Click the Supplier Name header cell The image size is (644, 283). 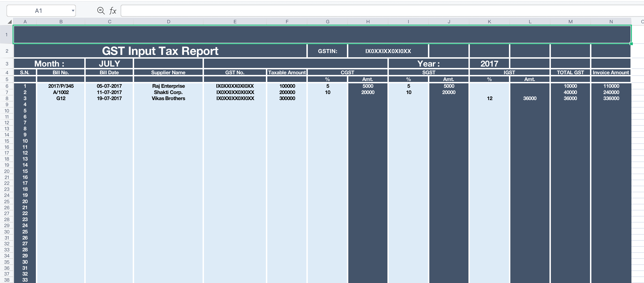coord(168,73)
